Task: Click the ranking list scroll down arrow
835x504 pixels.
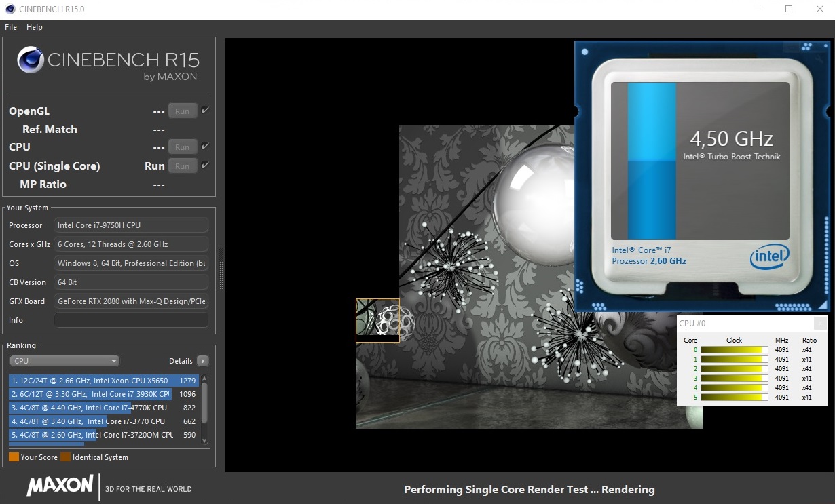Action: click(x=204, y=442)
